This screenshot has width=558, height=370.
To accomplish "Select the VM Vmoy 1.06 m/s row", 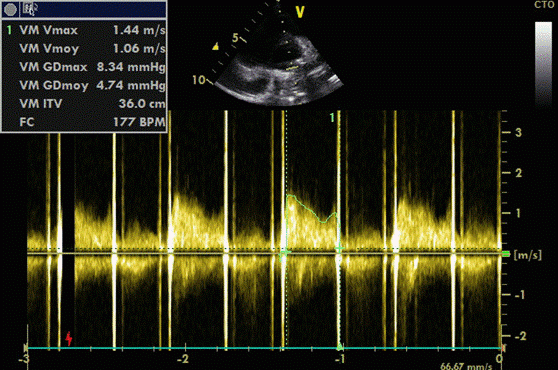I will click(84, 49).
